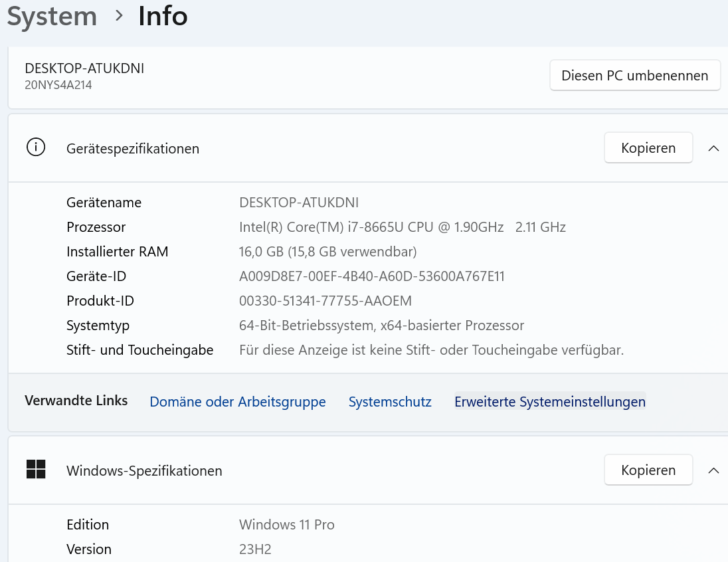The image size is (728, 562).
Task: Click the Windows logo icon beside Windows-Spezifikationen
Action: click(x=36, y=469)
